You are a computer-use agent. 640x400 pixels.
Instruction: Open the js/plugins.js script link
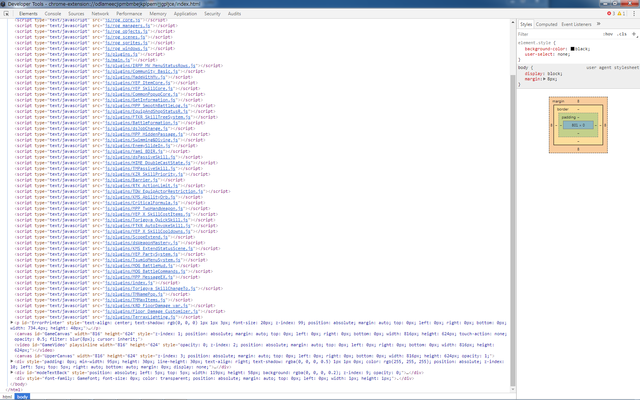click(121, 54)
